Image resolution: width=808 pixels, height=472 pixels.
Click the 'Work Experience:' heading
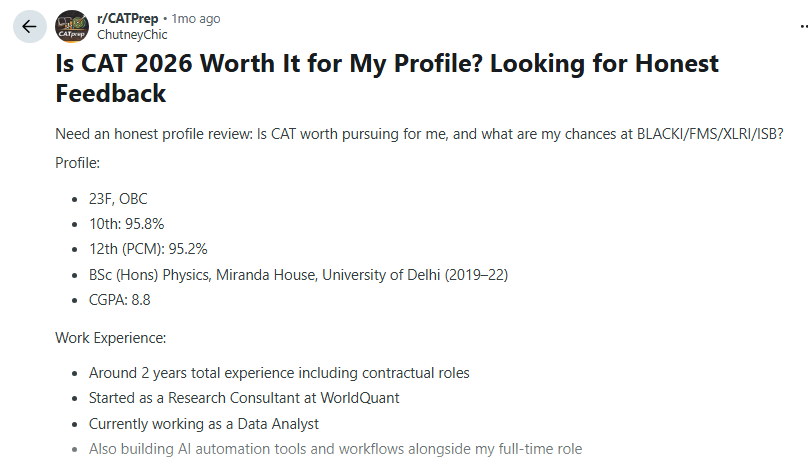pos(111,338)
